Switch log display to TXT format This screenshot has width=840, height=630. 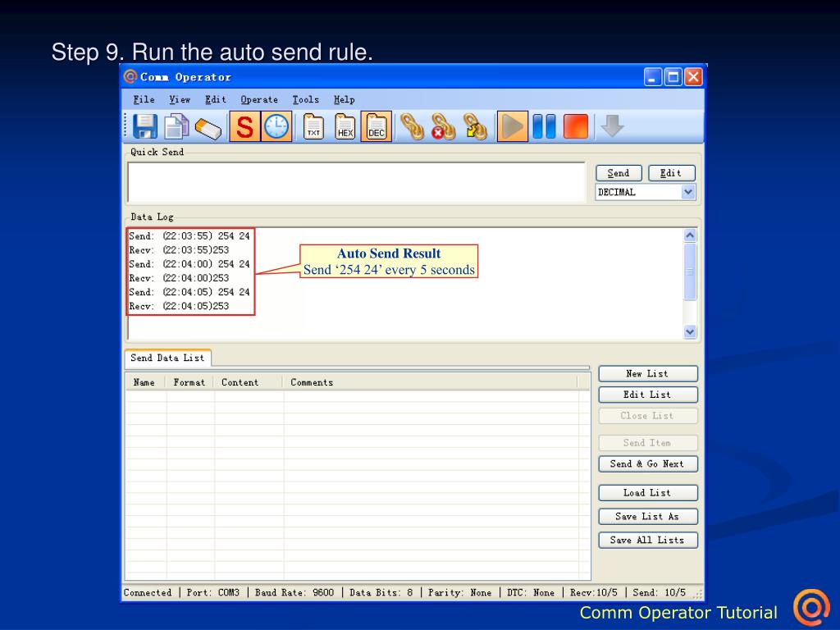point(313,127)
